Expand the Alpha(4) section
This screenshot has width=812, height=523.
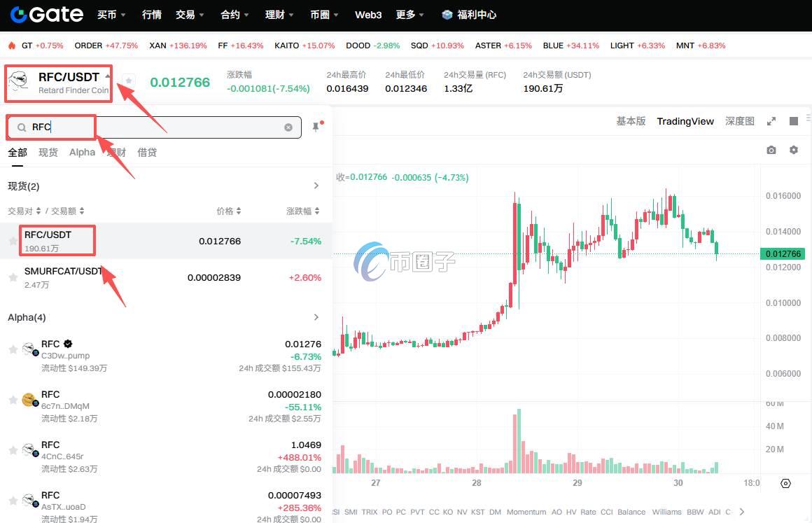coord(316,317)
